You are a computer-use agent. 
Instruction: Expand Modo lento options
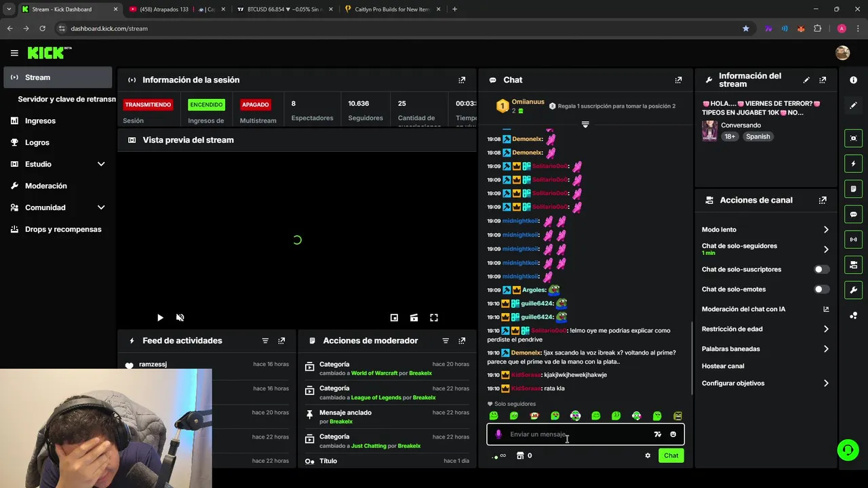pos(826,230)
